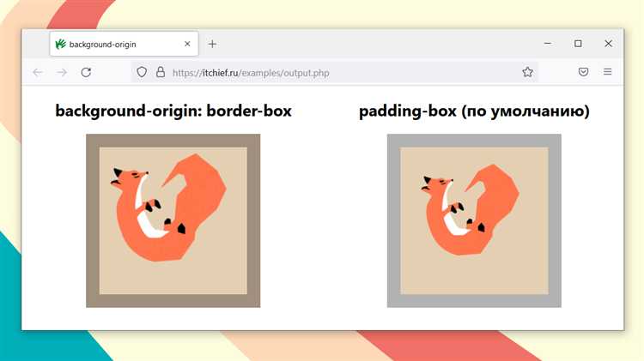Click the 'background-origin: border-box' heading

[173, 111]
